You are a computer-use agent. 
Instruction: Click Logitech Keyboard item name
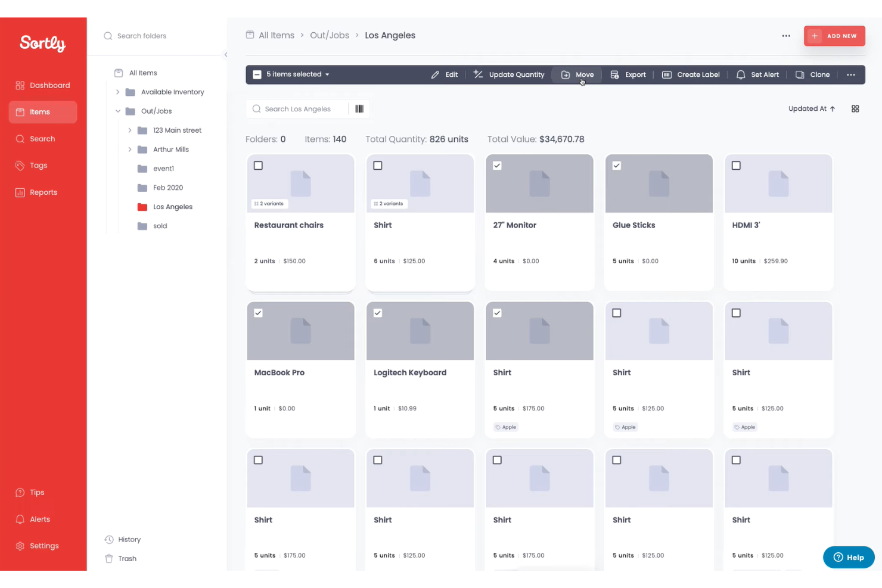pos(410,372)
